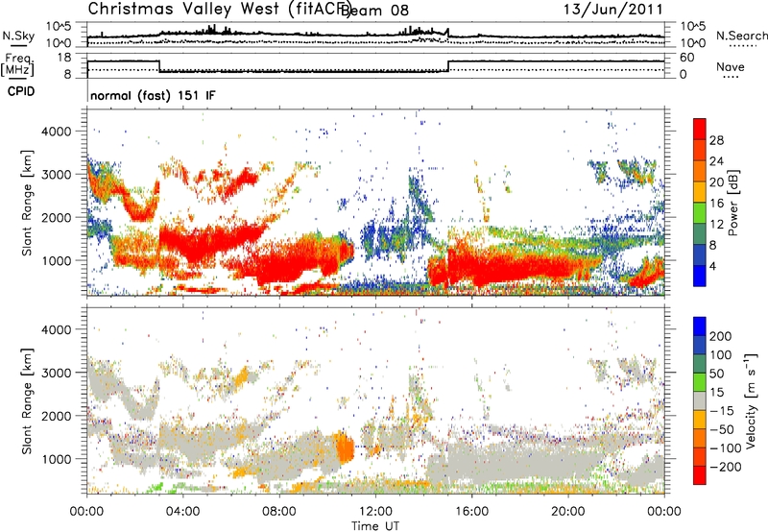Click the '20:00' time axis label
The height and width of the screenshot is (532, 768).
[567, 512]
